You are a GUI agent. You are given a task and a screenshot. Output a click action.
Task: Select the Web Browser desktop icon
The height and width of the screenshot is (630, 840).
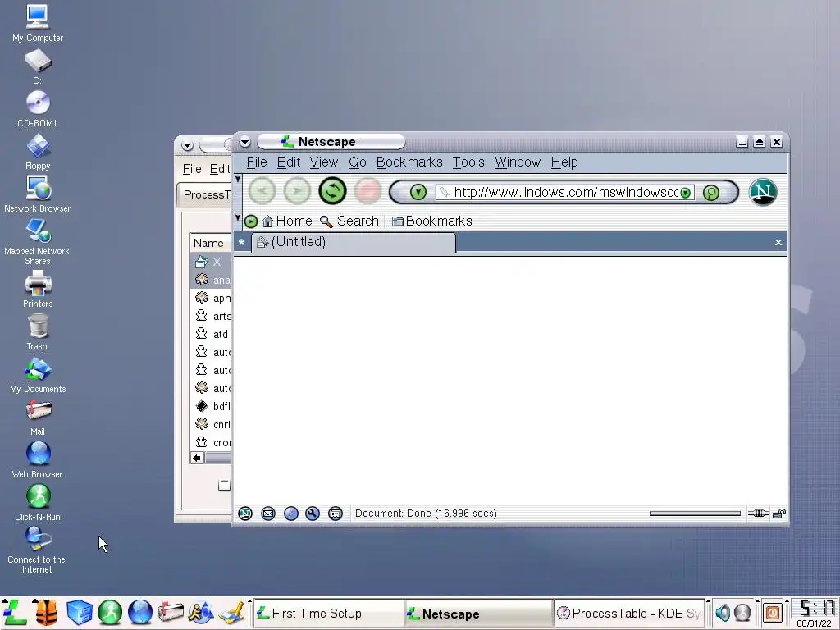[38, 460]
